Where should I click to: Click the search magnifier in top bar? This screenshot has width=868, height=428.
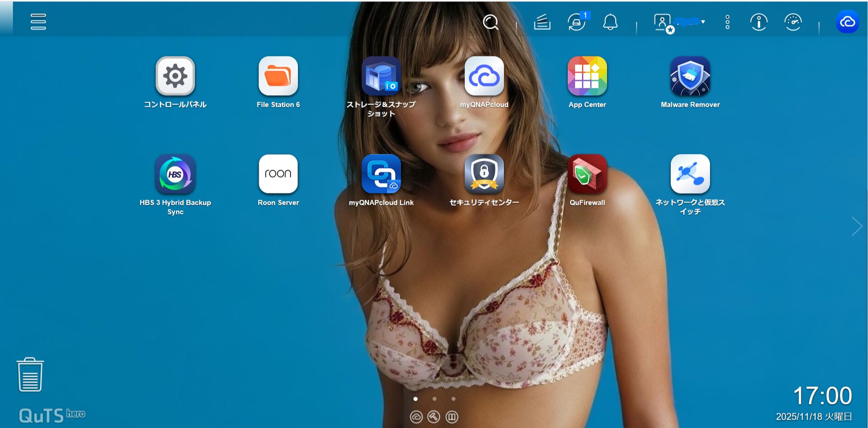coord(490,22)
